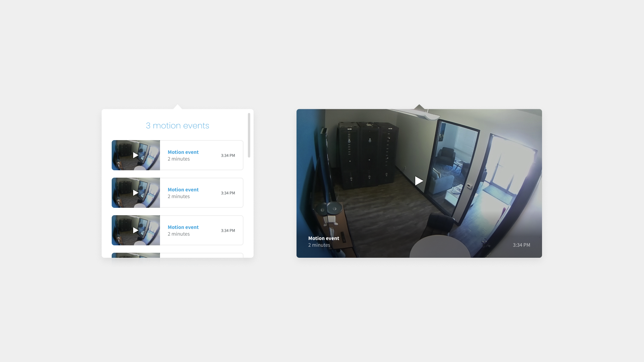Open the second Motion event title link

[183, 190]
